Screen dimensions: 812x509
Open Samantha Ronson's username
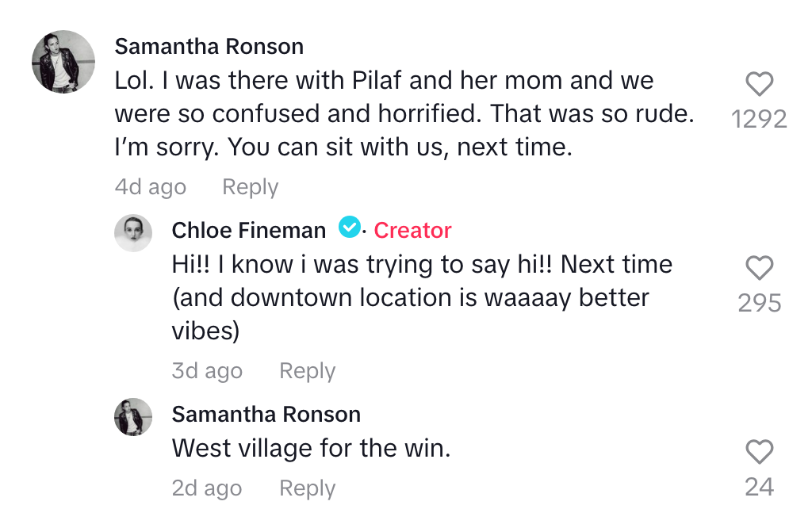(209, 46)
